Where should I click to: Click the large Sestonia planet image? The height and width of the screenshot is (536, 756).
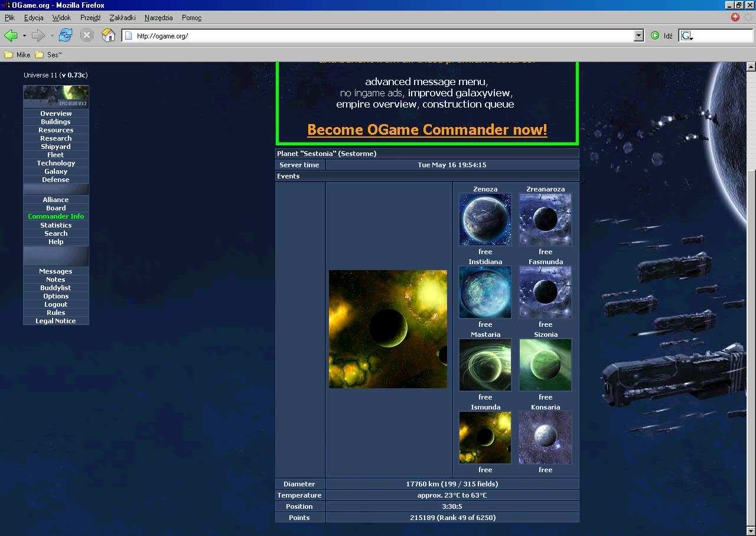388,329
